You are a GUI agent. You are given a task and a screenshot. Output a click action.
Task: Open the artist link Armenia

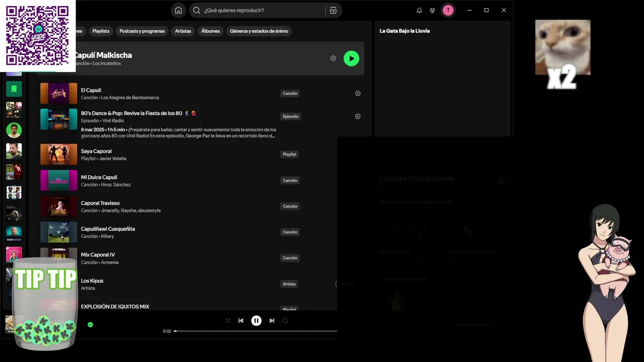tap(110, 262)
